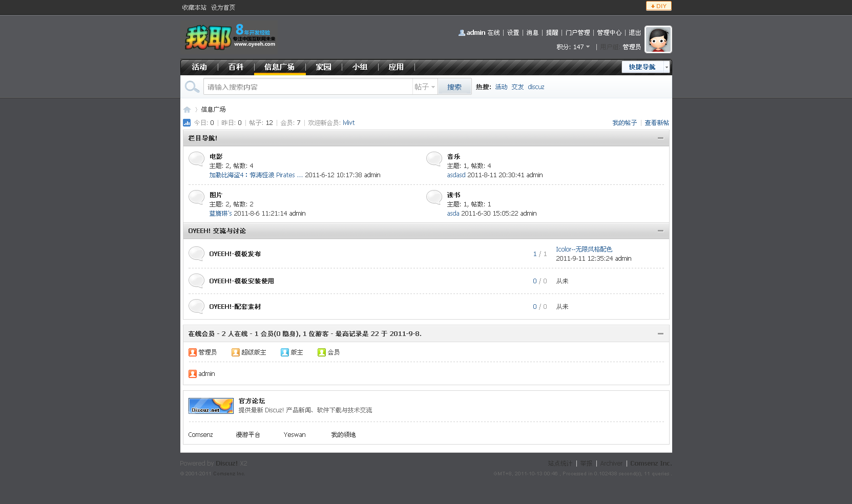The height and width of the screenshot is (504, 852).
Task: Click the 退出 logout link
Action: pyautogui.click(x=635, y=33)
